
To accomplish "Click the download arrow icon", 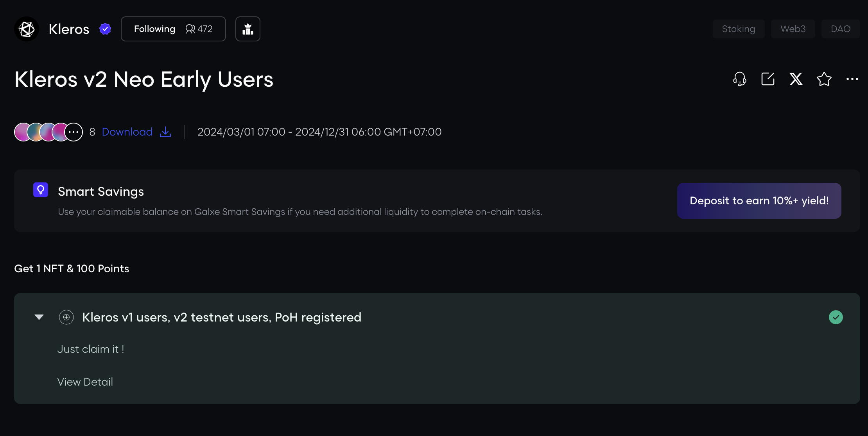I will click(165, 132).
